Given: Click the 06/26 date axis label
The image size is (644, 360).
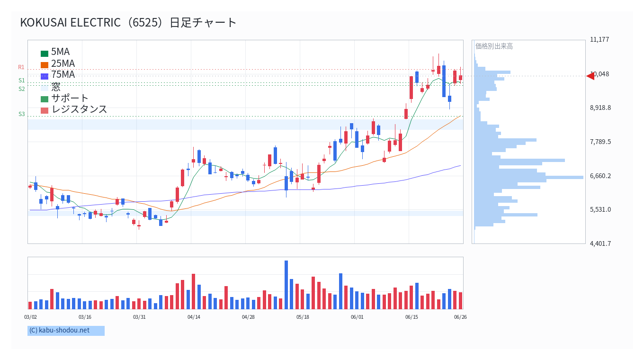Looking at the screenshot, I should tap(460, 317).
